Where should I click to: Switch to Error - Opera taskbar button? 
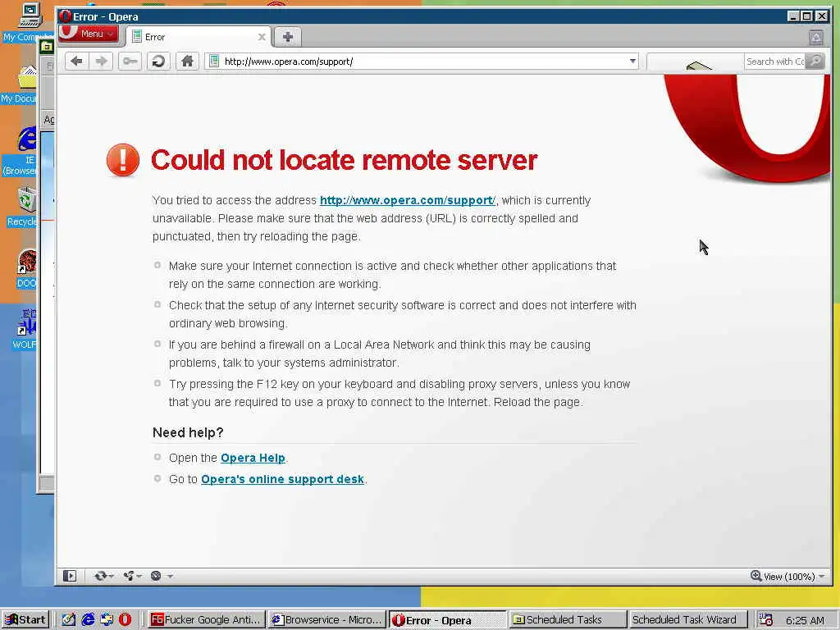click(447, 620)
